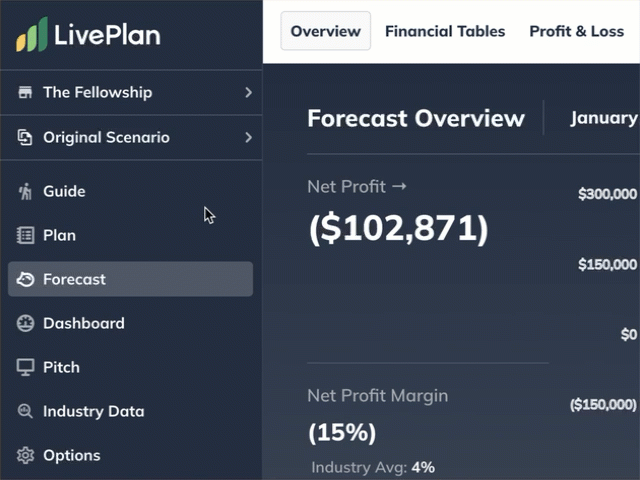Open Industry Data in the sidebar
Image resolution: width=640 pixels, height=480 pixels.
pos(131,411)
